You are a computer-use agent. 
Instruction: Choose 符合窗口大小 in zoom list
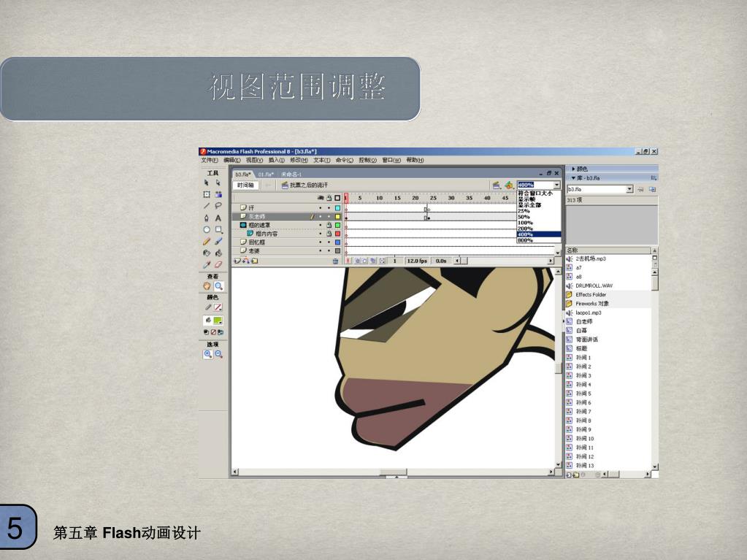coord(539,193)
